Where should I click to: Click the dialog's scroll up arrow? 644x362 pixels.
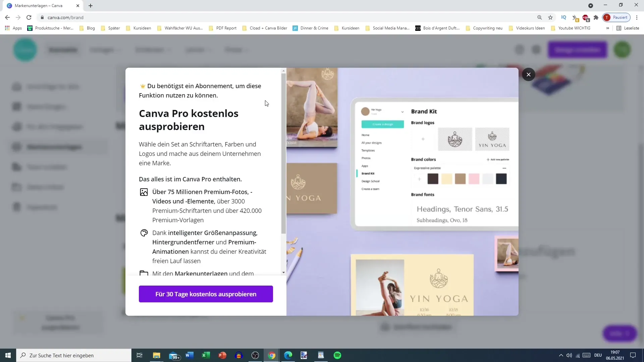(x=283, y=71)
